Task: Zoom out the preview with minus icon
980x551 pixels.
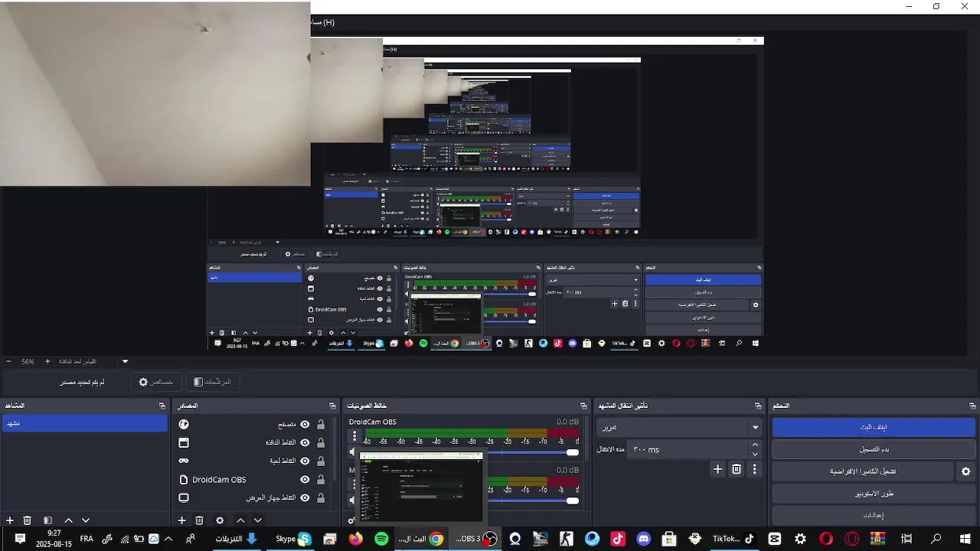Action: click(8, 361)
